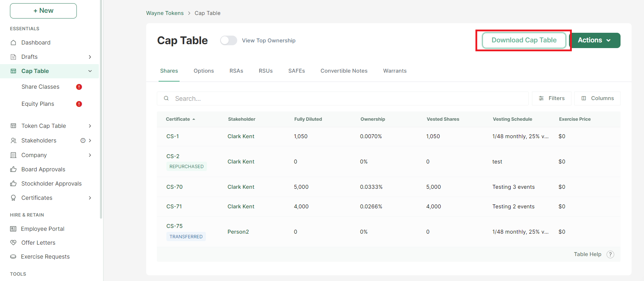Focus the Search input field
This screenshot has height=281, width=644.
click(x=343, y=98)
